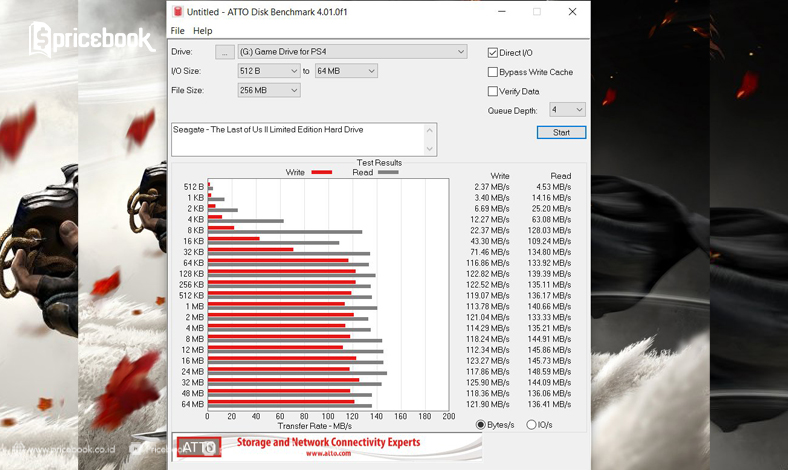Click description box scroll up arrow
Image resolution: width=788 pixels, height=470 pixels.
(430, 130)
